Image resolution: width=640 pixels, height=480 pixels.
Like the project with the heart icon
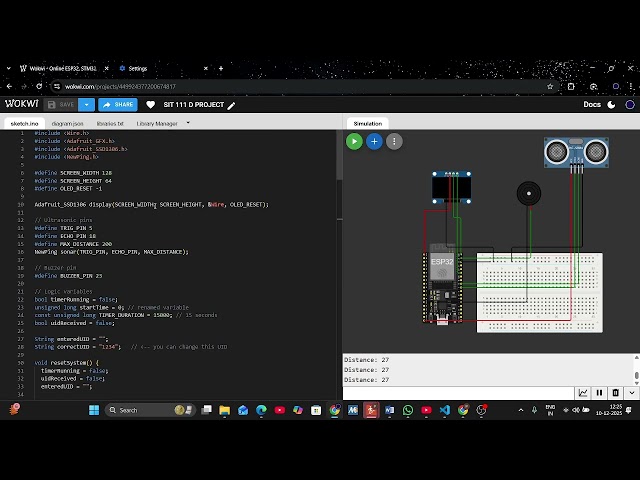coord(150,105)
